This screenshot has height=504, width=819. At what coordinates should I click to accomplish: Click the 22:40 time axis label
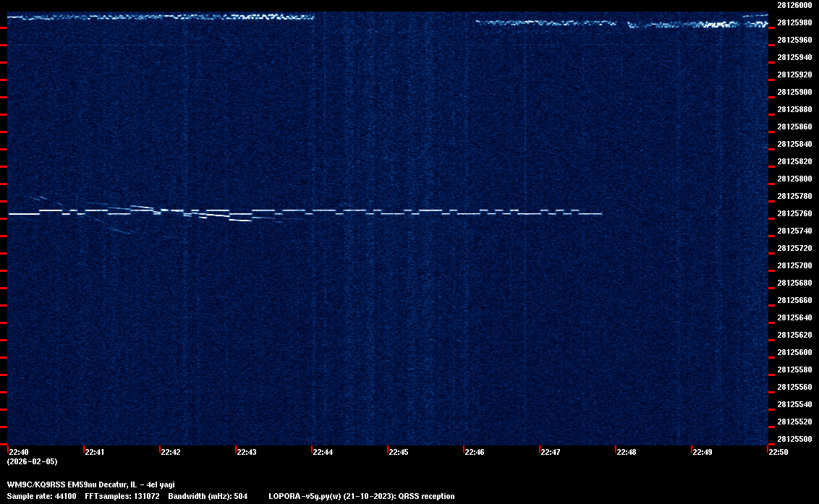point(18,453)
